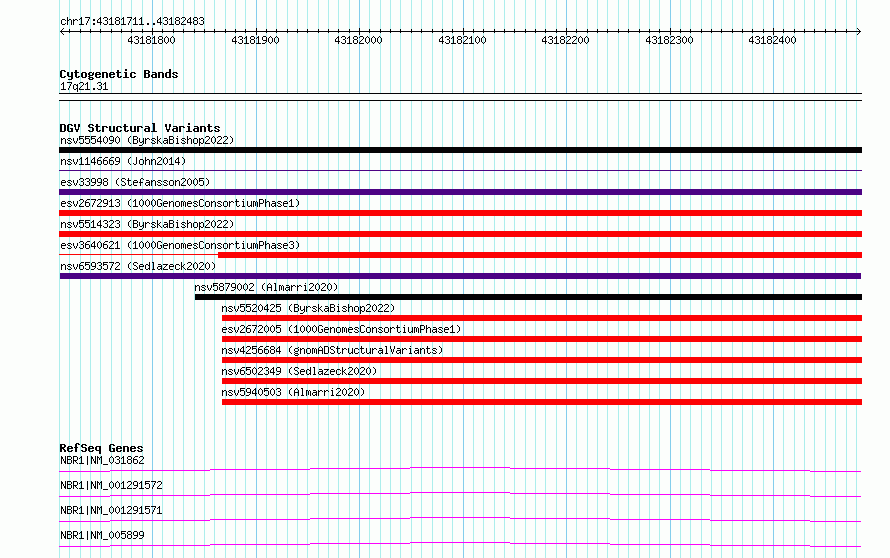
Task: Click the ruler's left end arrow
Action: 62,31
